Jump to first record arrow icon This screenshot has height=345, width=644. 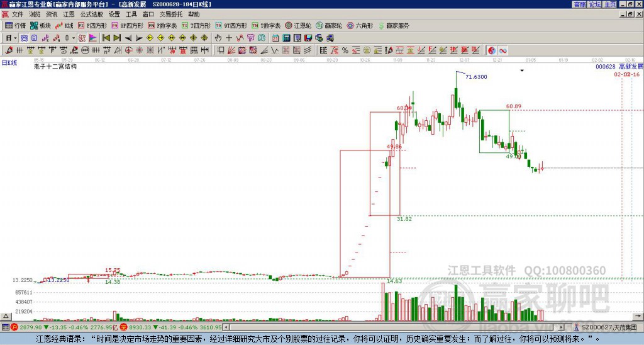point(106,38)
